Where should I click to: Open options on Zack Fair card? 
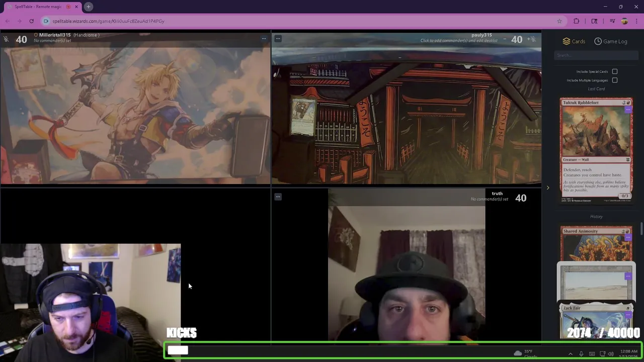click(628, 315)
